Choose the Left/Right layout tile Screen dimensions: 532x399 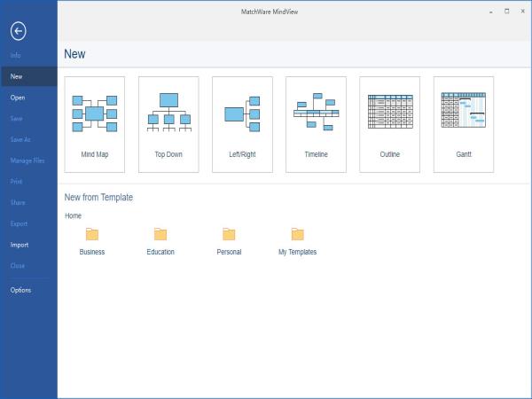(242, 124)
